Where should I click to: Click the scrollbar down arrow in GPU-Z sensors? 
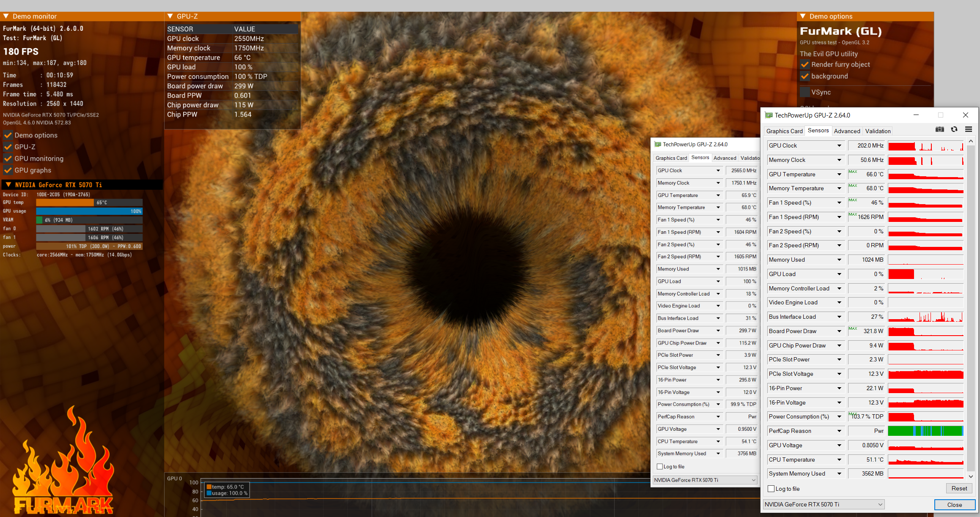click(x=971, y=476)
